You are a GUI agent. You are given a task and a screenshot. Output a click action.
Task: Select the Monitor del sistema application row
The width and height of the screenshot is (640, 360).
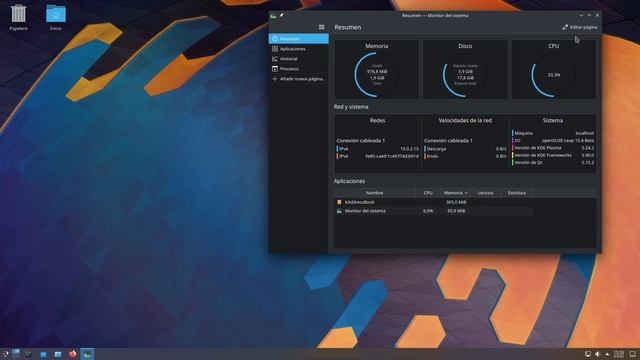tap(433, 211)
